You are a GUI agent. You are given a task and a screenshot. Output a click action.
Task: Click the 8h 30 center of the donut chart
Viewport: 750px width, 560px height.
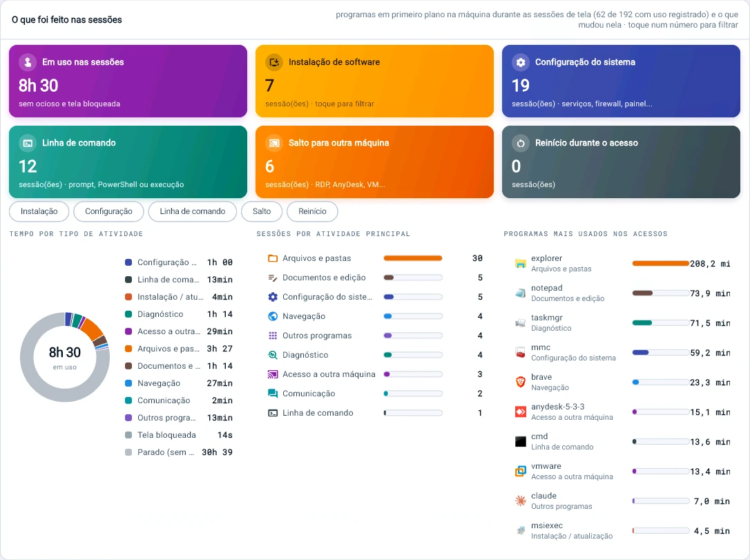[65, 352]
